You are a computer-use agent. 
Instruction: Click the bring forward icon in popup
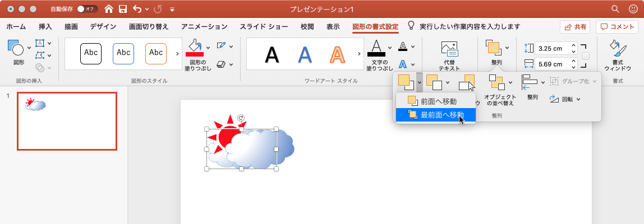point(406,82)
